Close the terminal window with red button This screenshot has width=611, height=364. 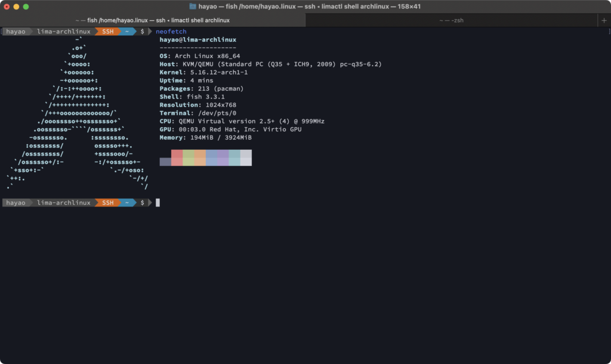click(x=7, y=7)
